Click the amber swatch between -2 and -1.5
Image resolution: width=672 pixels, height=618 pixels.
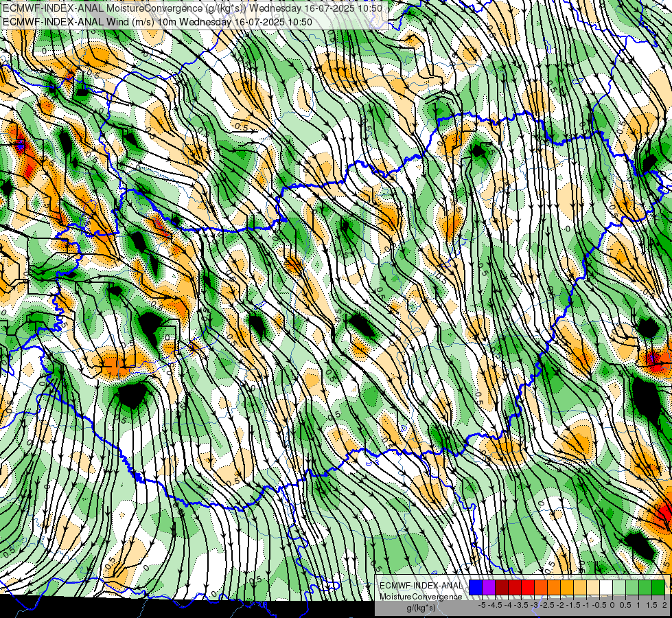click(566, 587)
